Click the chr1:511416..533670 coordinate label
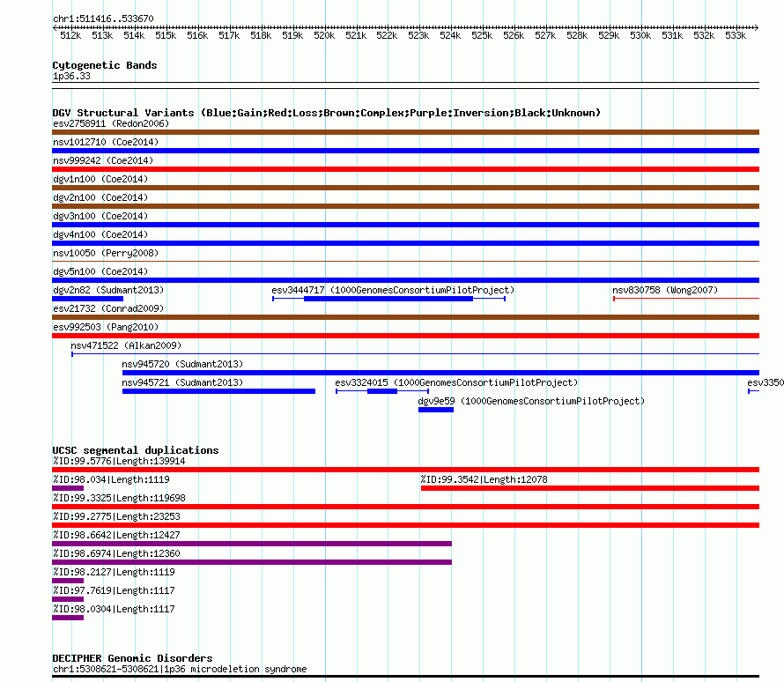 [103, 19]
